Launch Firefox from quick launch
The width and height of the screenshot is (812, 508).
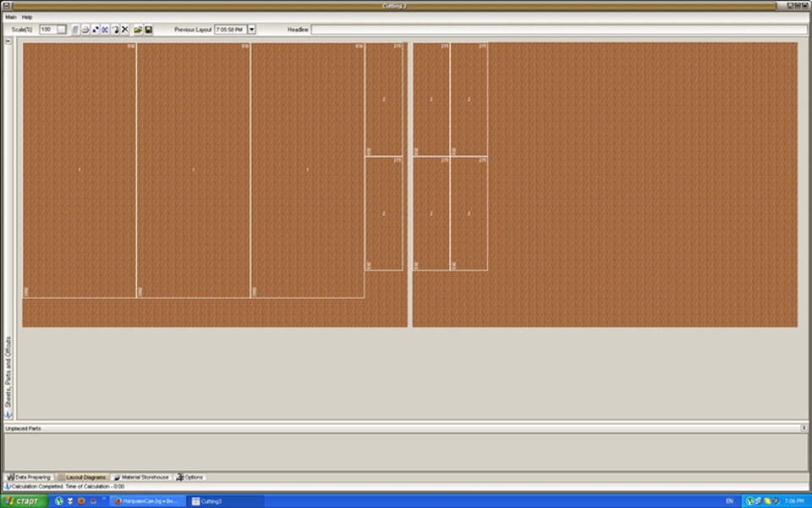click(x=81, y=501)
